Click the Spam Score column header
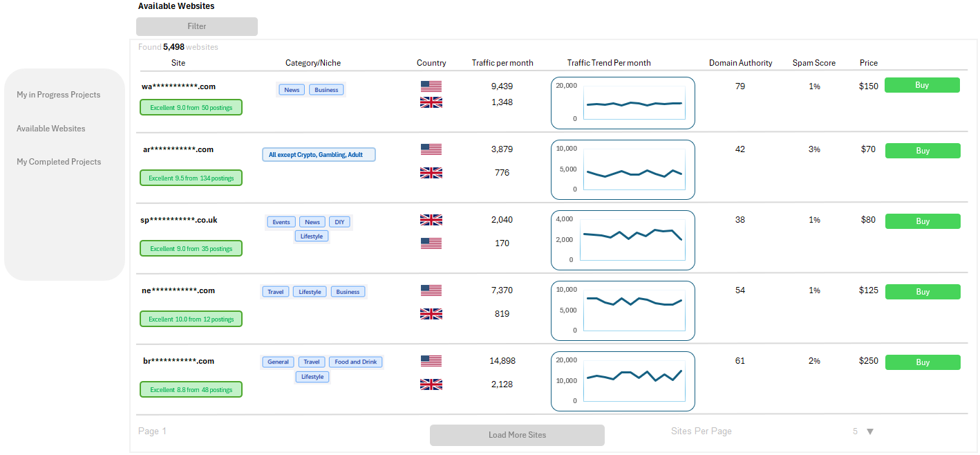Screen dimensions: 980x455 (813, 63)
